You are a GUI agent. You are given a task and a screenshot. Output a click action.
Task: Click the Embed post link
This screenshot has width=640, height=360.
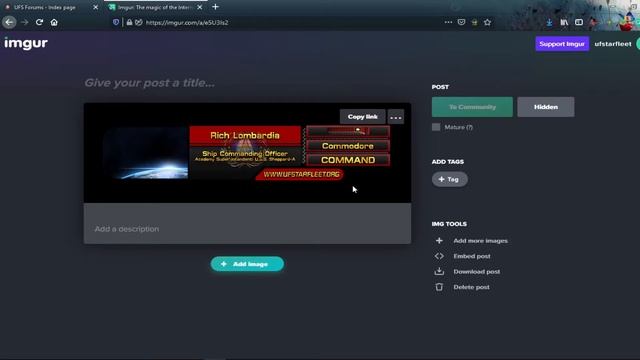pyautogui.click(x=472, y=256)
